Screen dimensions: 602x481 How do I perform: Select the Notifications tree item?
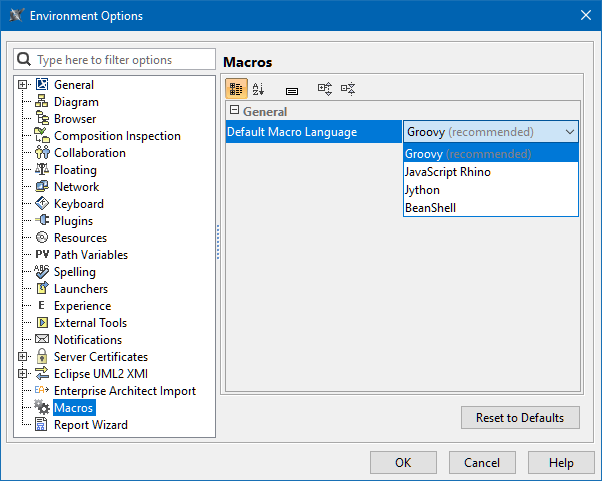tap(88, 339)
